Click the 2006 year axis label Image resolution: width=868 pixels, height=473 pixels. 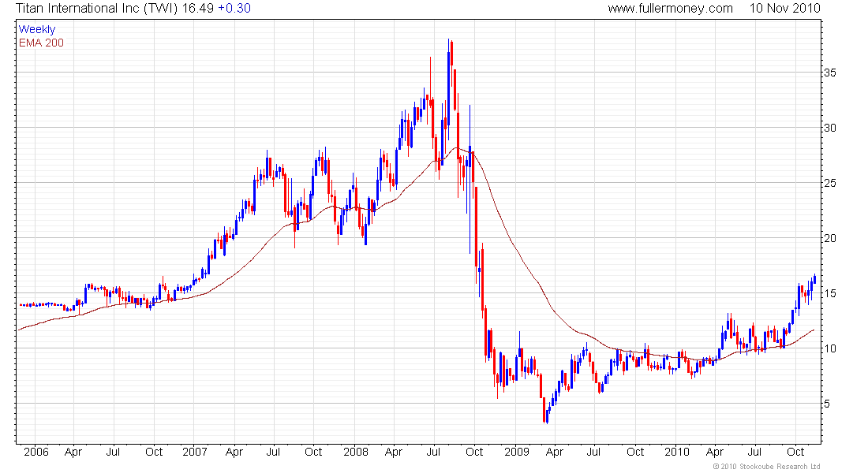point(36,452)
